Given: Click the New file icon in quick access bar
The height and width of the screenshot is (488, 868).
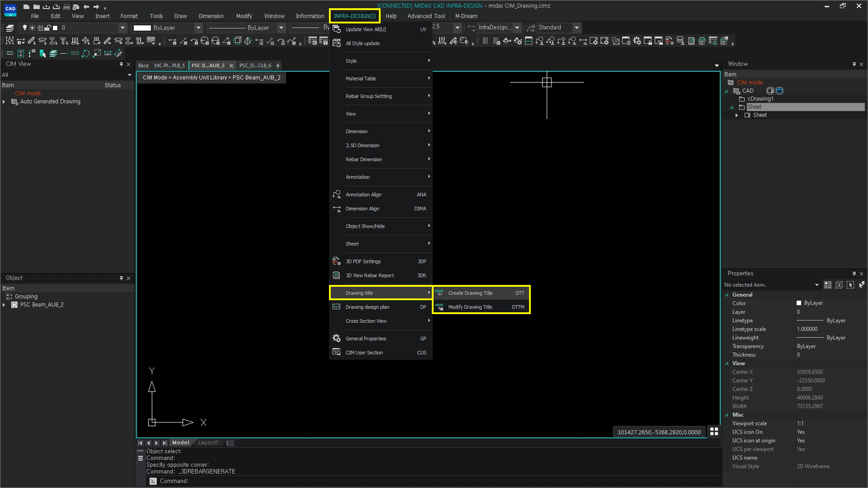Looking at the screenshot, I should point(26,7).
